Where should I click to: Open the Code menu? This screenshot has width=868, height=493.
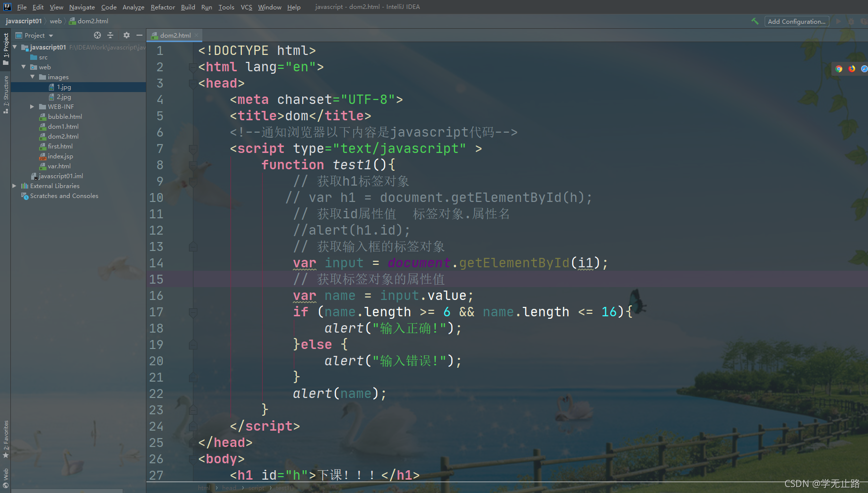pyautogui.click(x=109, y=7)
